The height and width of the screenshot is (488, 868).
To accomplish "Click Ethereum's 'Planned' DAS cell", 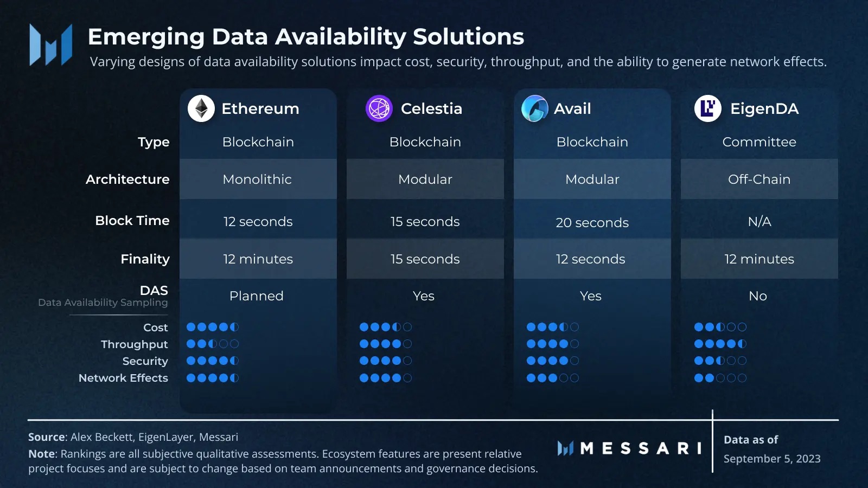I will (x=257, y=296).
